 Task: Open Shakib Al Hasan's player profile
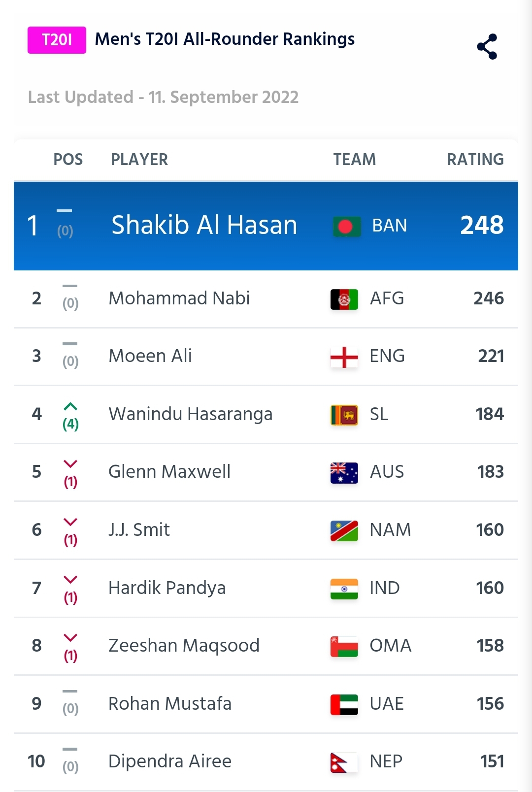click(204, 226)
